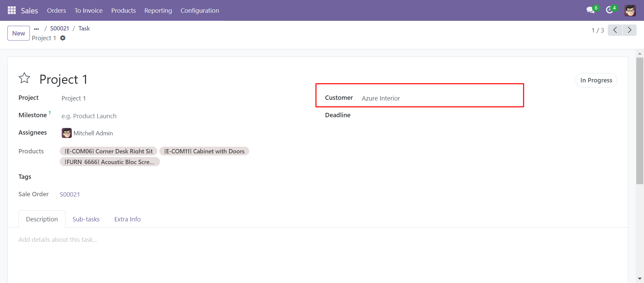Open the activities clock icon
Image resolution: width=644 pixels, height=283 pixels.
[x=609, y=10]
